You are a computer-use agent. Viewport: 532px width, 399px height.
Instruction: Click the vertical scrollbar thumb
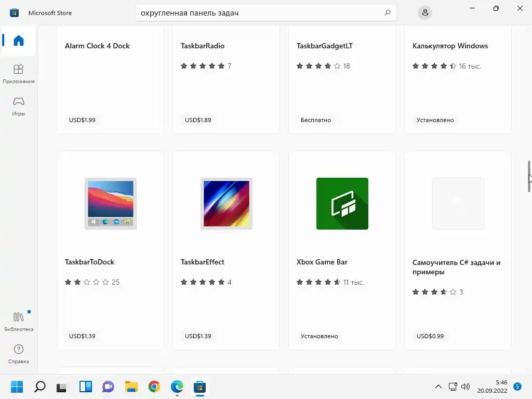click(528, 177)
